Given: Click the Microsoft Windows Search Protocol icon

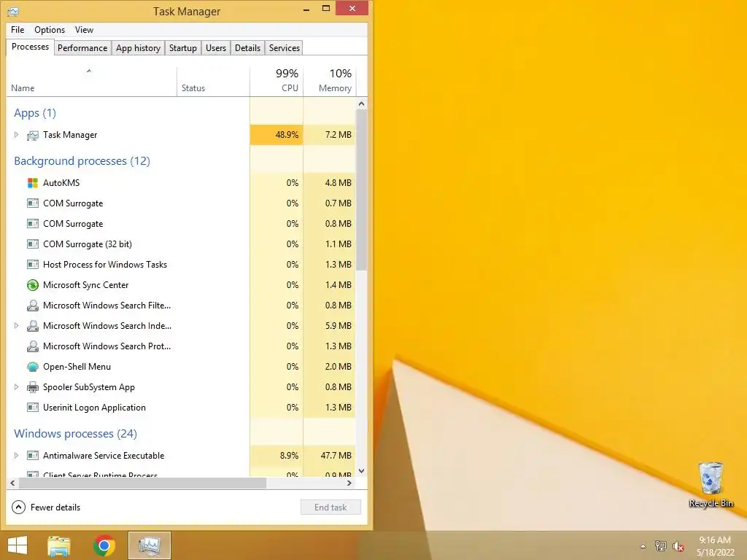Looking at the screenshot, I should pyautogui.click(x=33, y=346).
